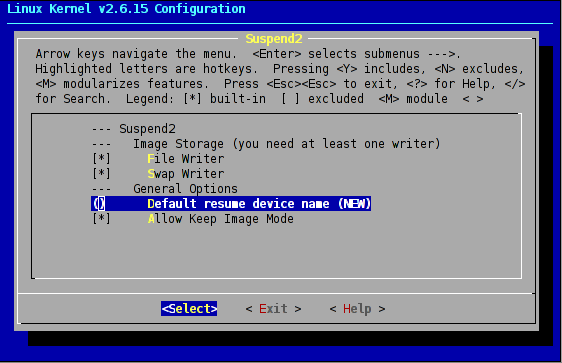Click the Suspend2 heading row in list
The height and width of the screenshot is (363, 562).
coord(134,129)
